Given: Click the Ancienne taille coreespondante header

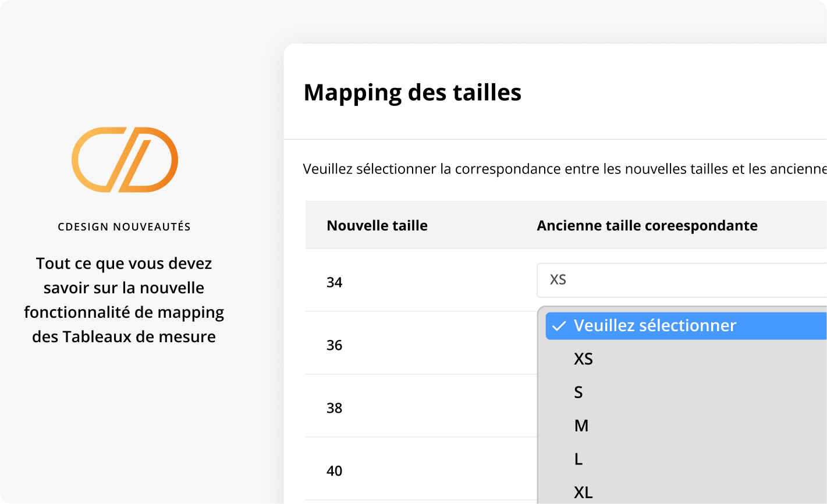Looking at the screenshot, I should pyautogui.click(x=647, y=226).
